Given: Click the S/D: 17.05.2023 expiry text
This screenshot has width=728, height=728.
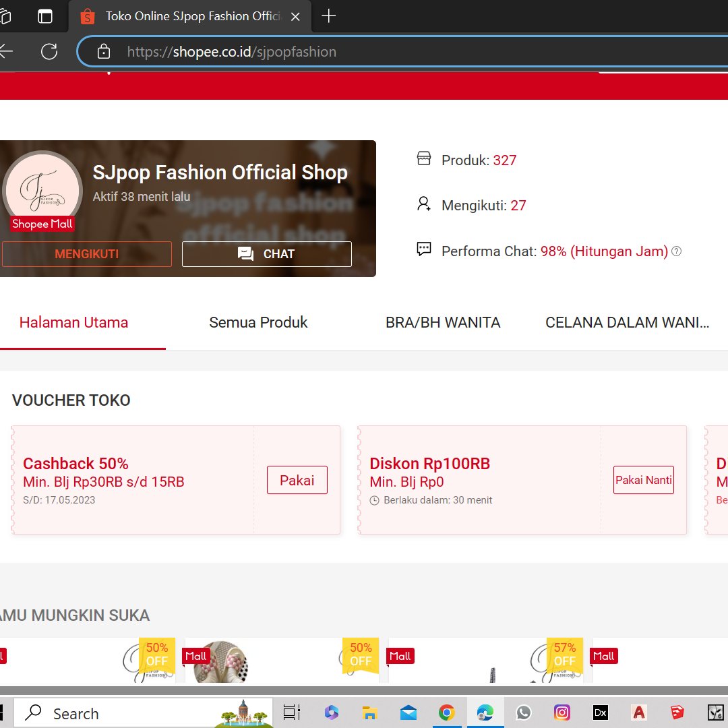Looking at the screenshot, I should (59, 500).
